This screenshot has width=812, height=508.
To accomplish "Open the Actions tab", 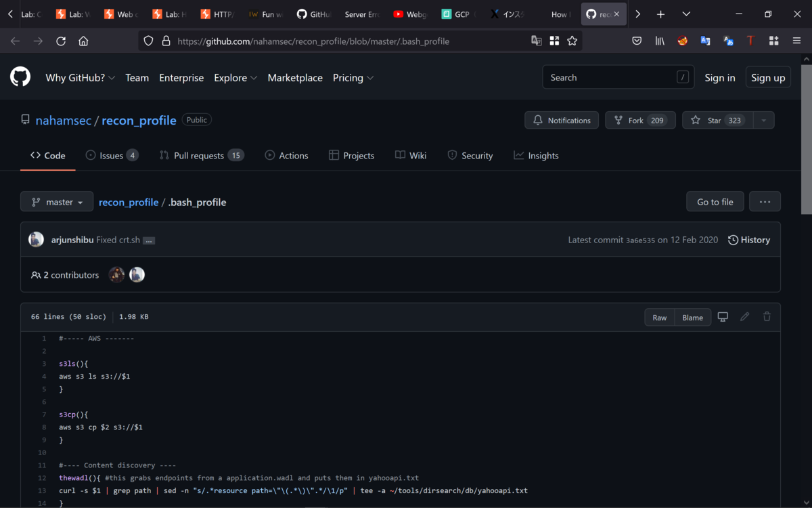I will (x=286, y=155).
